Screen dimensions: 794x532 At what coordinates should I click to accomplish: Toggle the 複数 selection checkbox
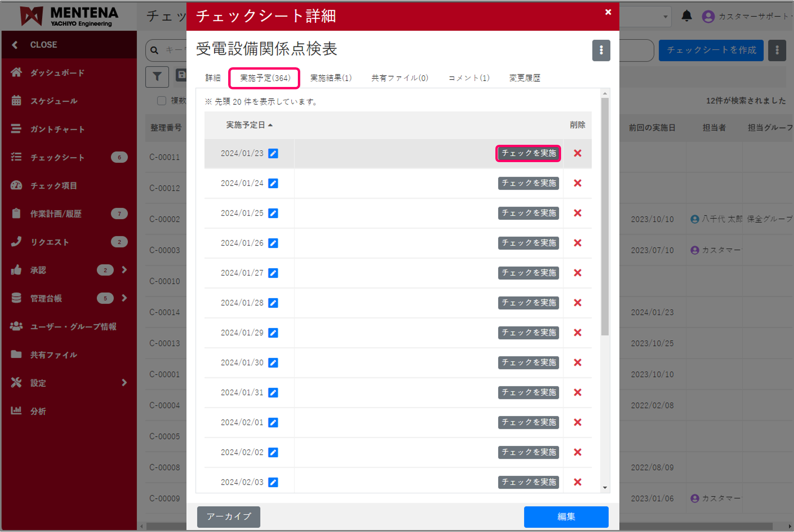click(x=161, y=101)
